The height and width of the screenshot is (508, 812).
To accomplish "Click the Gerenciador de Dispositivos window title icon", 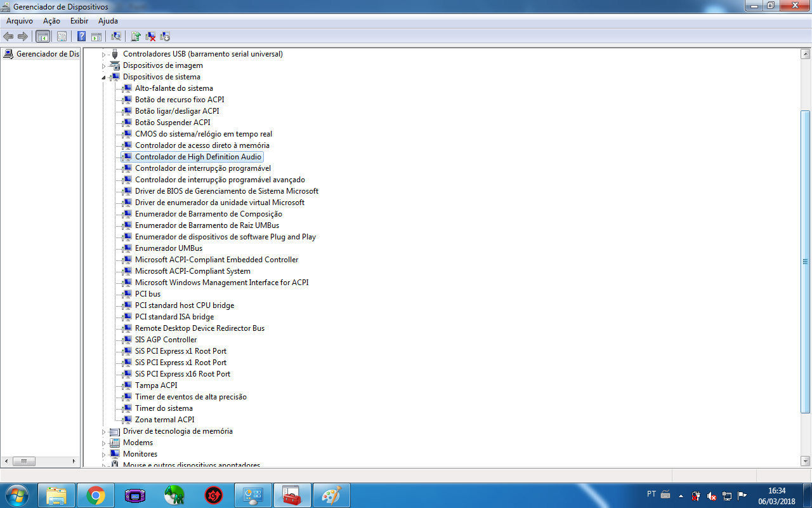I will point(6,6).
